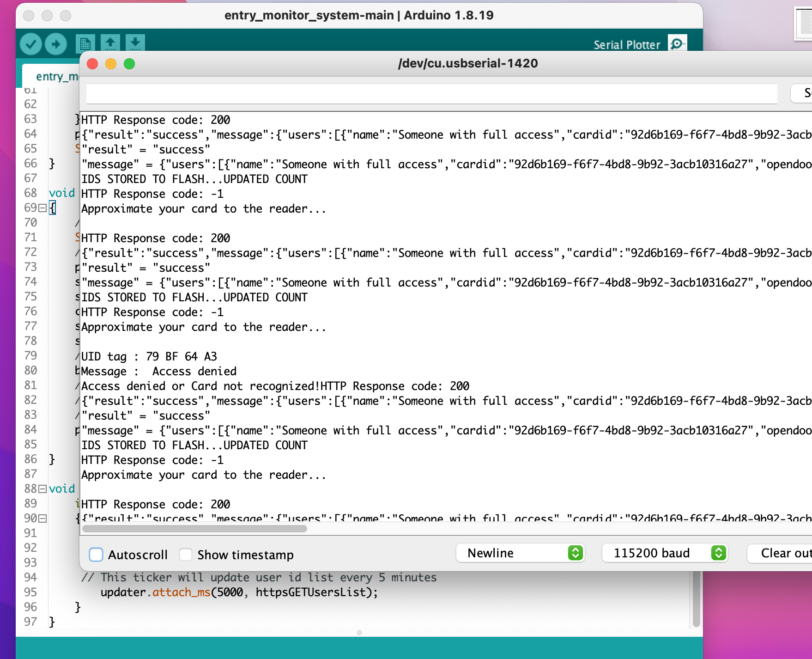This screenshot has width=812, height=659.
Task: Click the /dev/cu.usbserial-1420 window title
Action: pos(468,63)
